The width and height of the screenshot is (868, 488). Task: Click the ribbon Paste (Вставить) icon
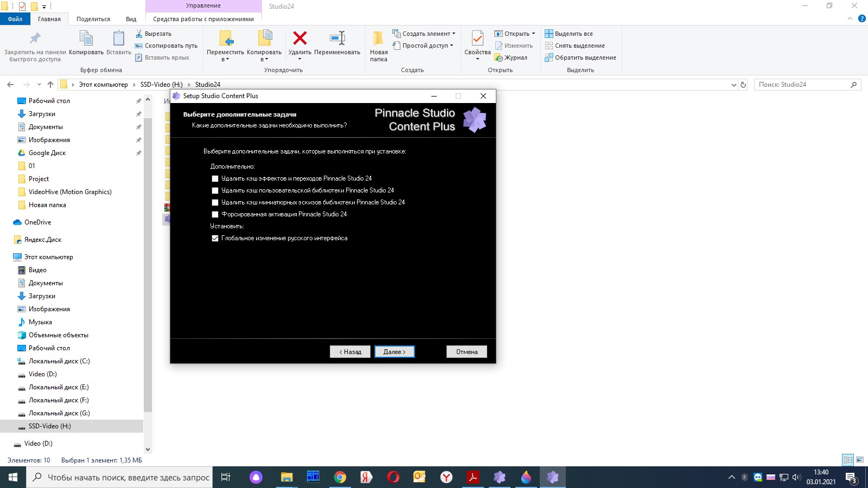click(x=119, y=38)
